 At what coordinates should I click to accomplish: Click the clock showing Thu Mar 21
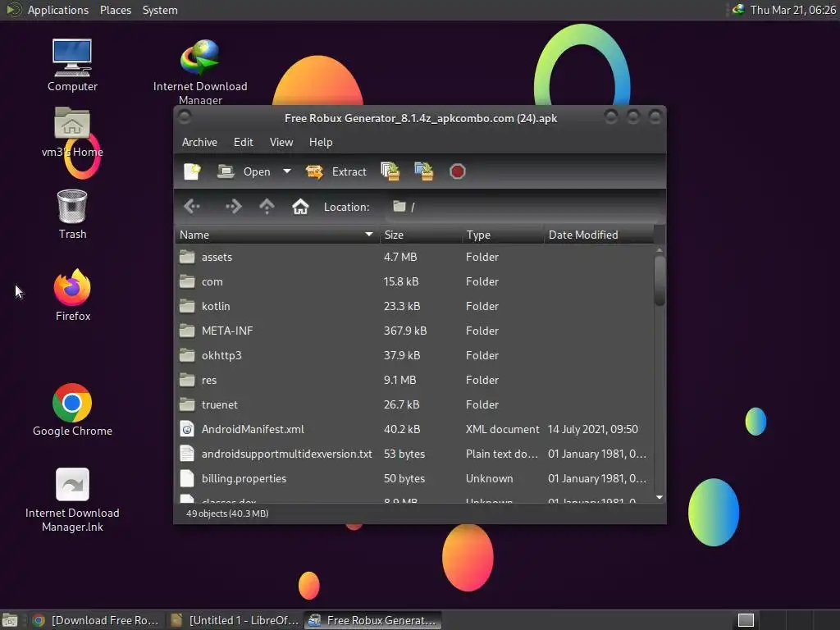point(793,10)
